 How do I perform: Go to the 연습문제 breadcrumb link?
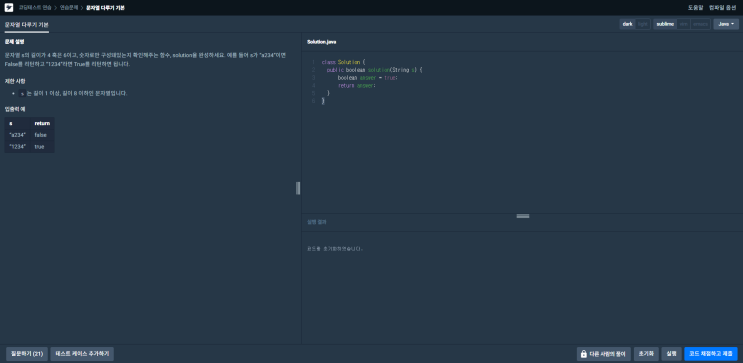point(69,8)
